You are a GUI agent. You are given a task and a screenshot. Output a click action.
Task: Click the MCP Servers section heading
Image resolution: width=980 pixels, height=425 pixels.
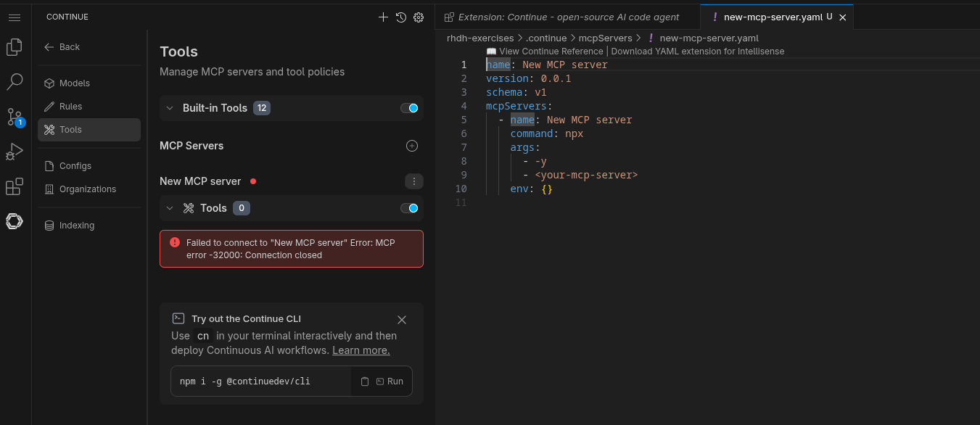(192, 146)
